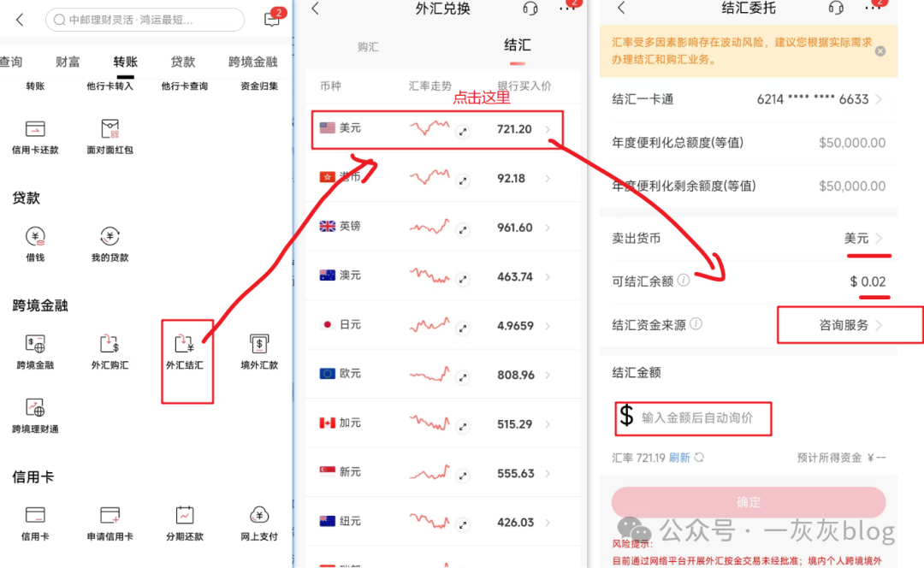Show info about 可结汇余额
This screenshot has width=924, height=568.
[684, 280]
